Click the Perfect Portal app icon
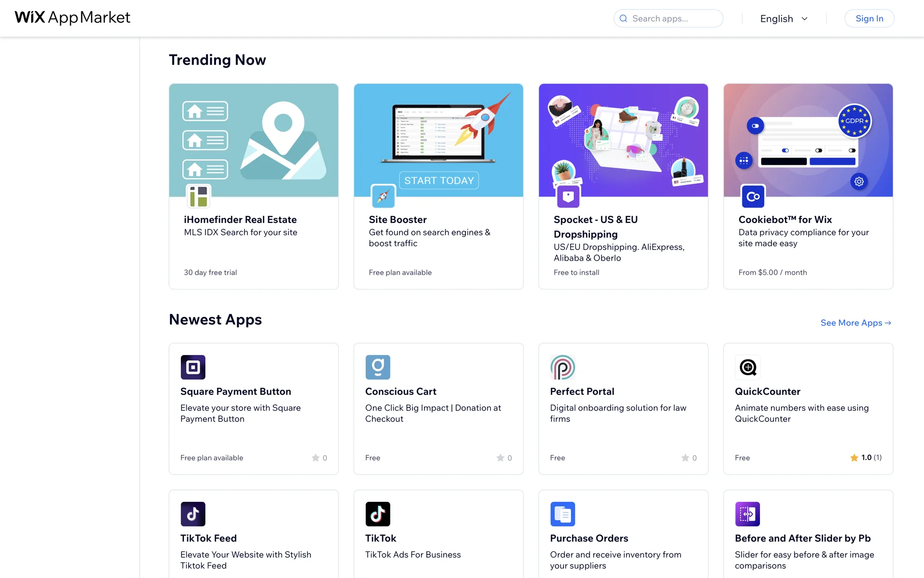The image size is (924, 578). [562, 367]
